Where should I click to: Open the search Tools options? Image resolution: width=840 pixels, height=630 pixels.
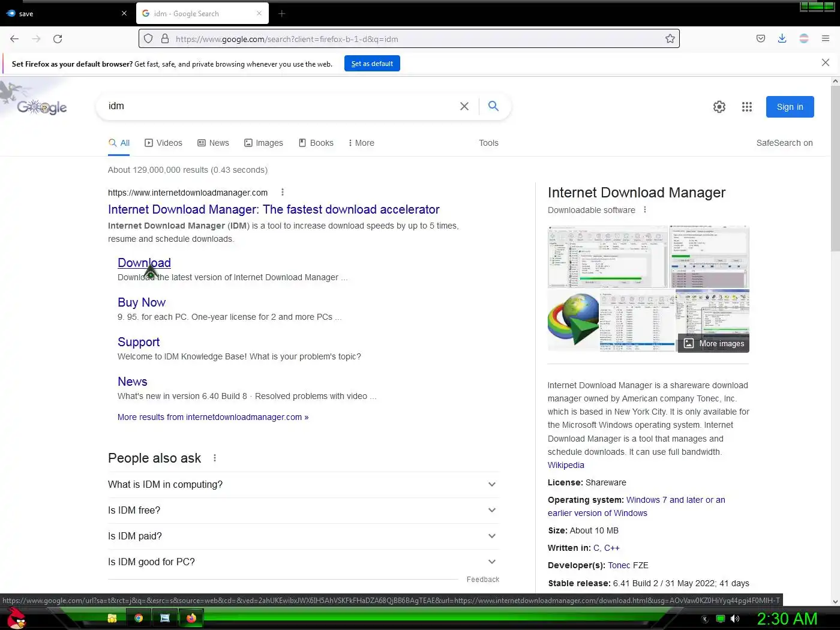[488, 143]
